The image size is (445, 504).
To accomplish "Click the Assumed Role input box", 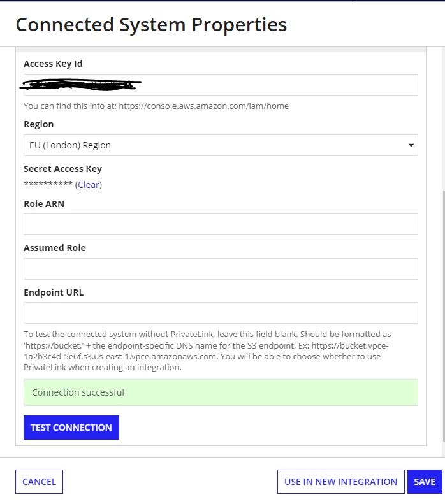I will [x=221, y=269].
